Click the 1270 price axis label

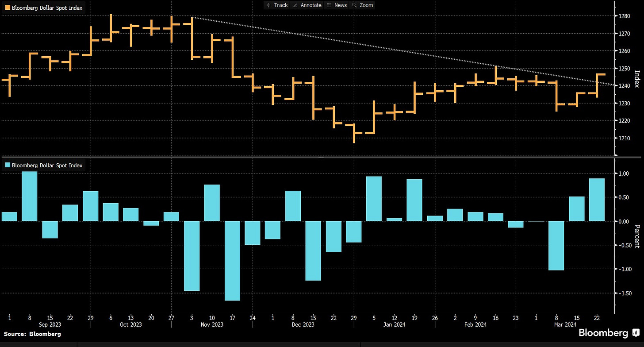point(623,34)
